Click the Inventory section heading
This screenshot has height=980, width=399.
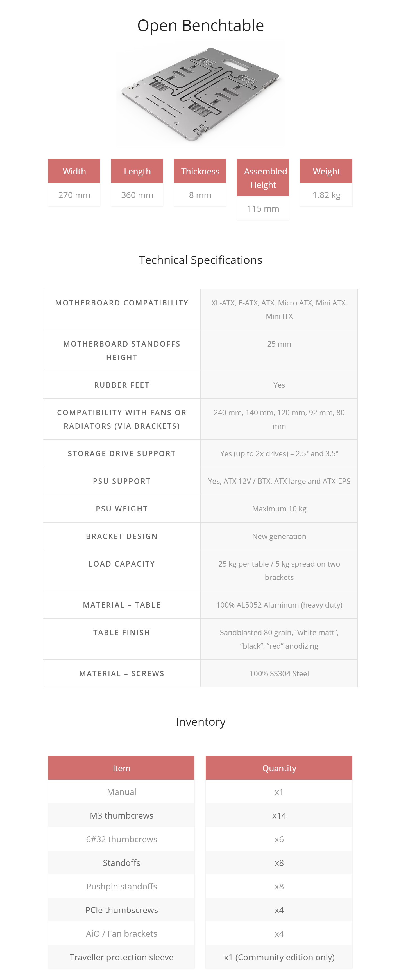tap(200, 722)
